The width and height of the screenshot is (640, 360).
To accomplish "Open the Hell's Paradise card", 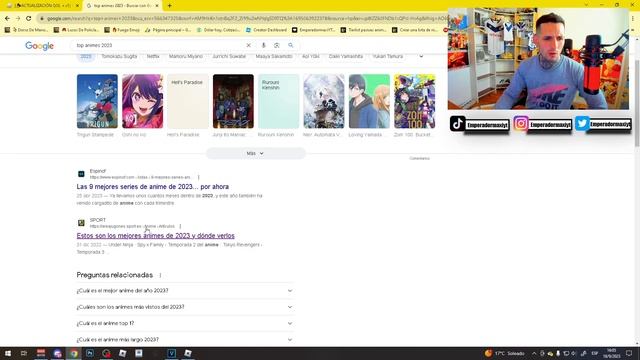I will click(188, 101).
